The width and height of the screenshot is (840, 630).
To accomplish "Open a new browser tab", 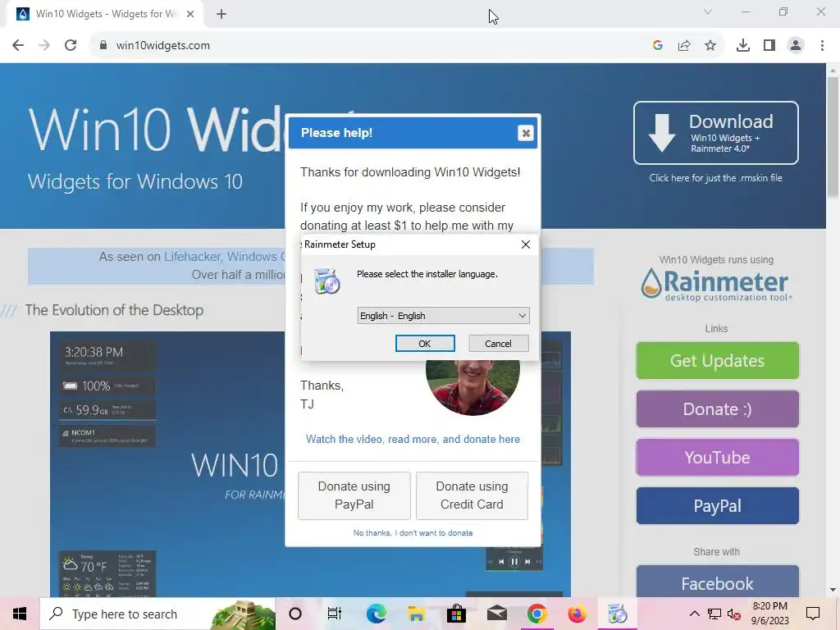I will point(221,14).
